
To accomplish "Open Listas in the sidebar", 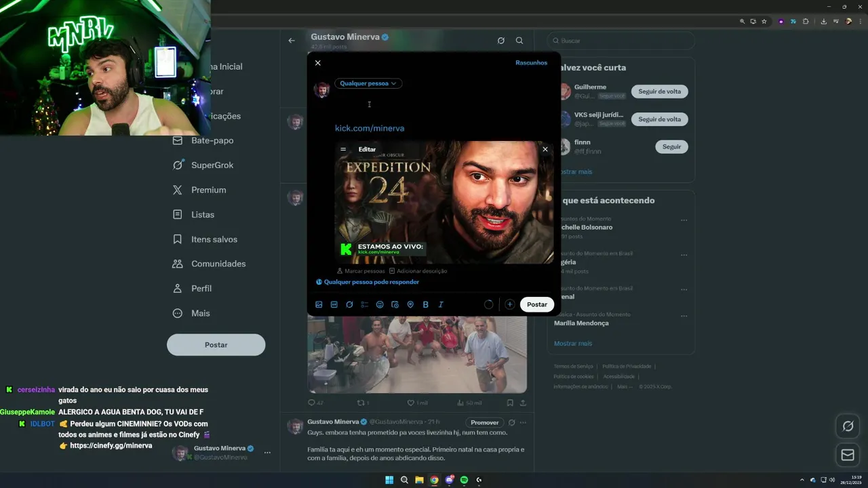I will point(194,215).
